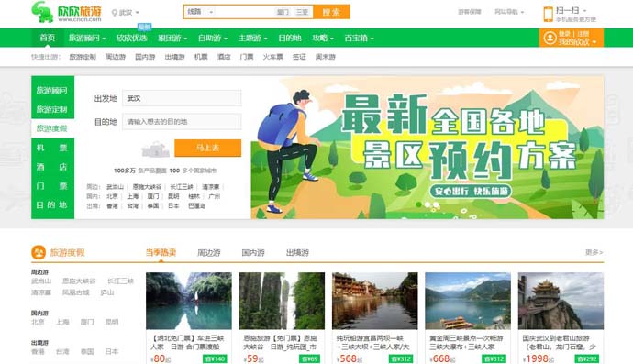Select the 酒店 side panel tab
This screenshot has width=633, height=364.
[52, 167]
